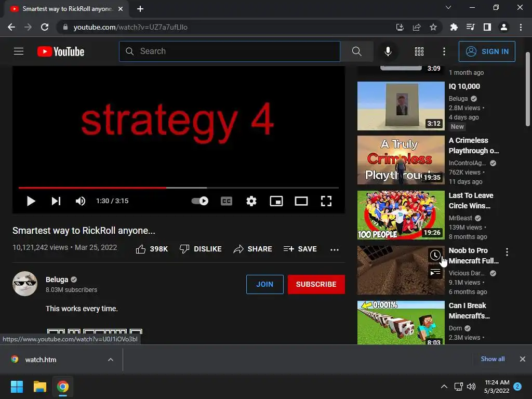Mute the video volume
The height and width of the screenshot is (399, 532).
point(80,201)
